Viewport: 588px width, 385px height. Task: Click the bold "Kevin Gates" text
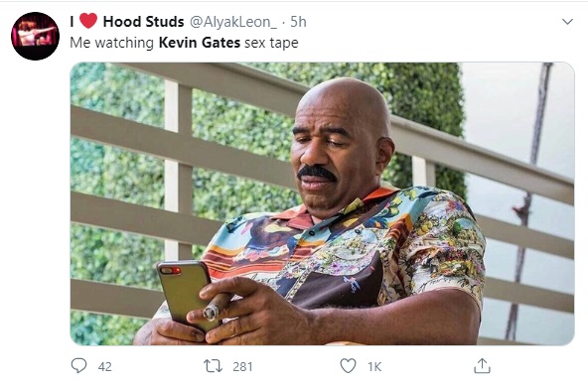(x=200, y=43)
